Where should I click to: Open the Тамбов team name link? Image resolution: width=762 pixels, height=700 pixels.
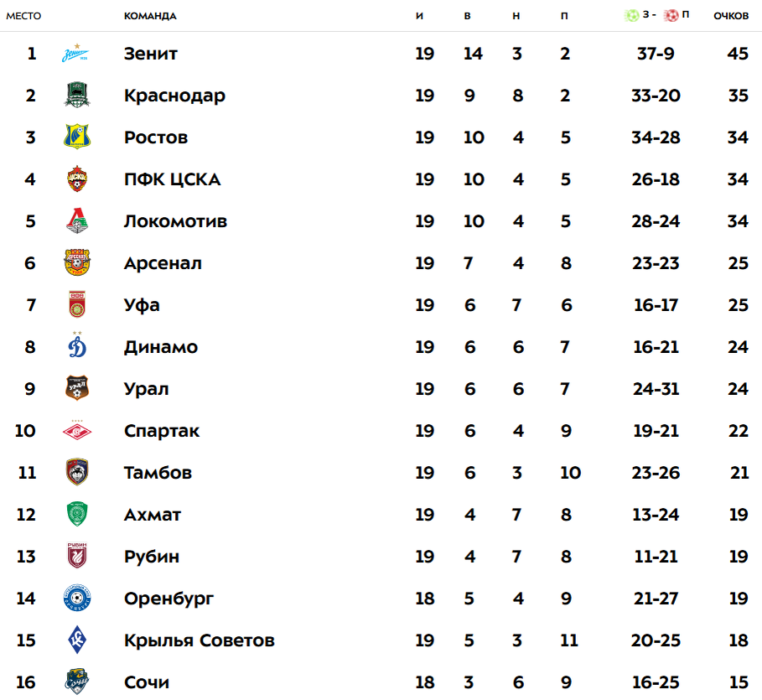[158, 473]
